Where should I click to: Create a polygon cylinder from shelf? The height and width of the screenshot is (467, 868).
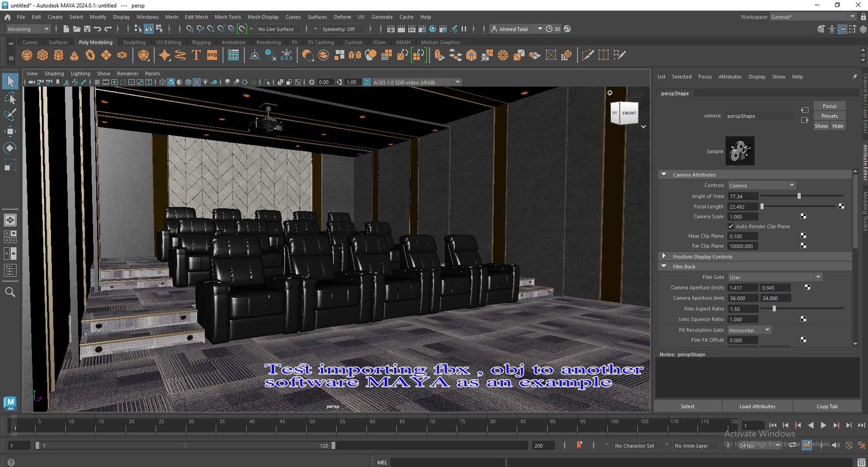tap(58, 55)
